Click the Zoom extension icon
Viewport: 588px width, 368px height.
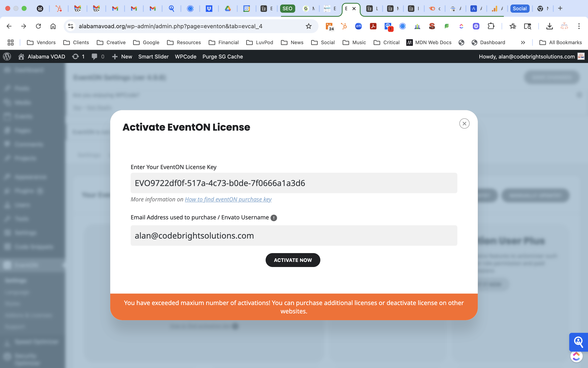358,26
